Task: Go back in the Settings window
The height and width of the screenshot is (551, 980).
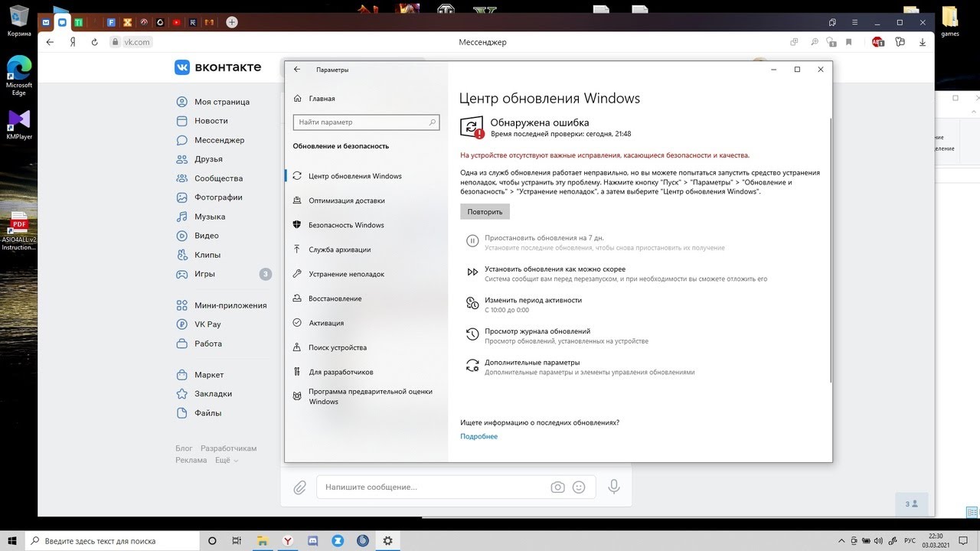Action: click(297, 70)
